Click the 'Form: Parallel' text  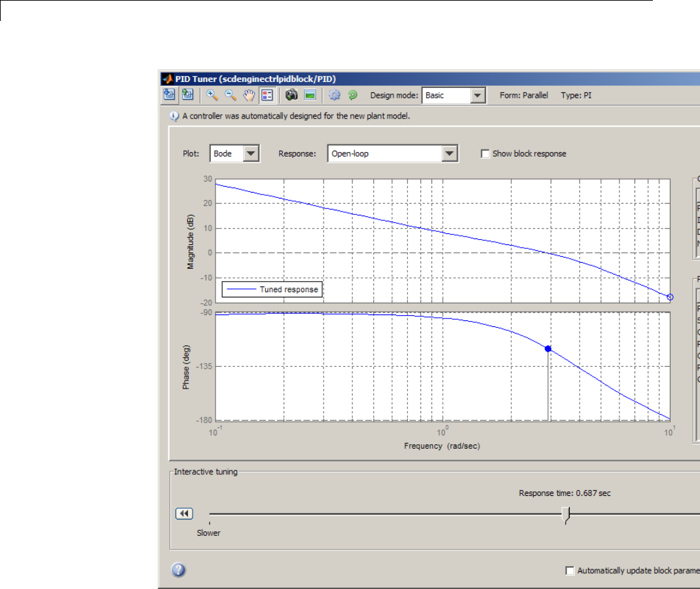524,95
